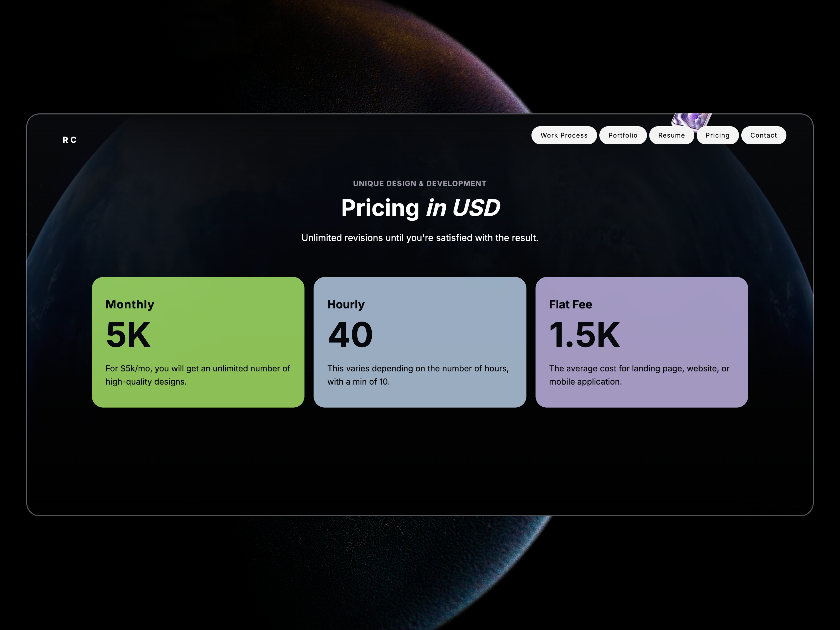This screenshot has height=630, width=840.
Task: Click the UNIQUE DESIGN & DEVELOPMENT label
Action: [420, 183]
